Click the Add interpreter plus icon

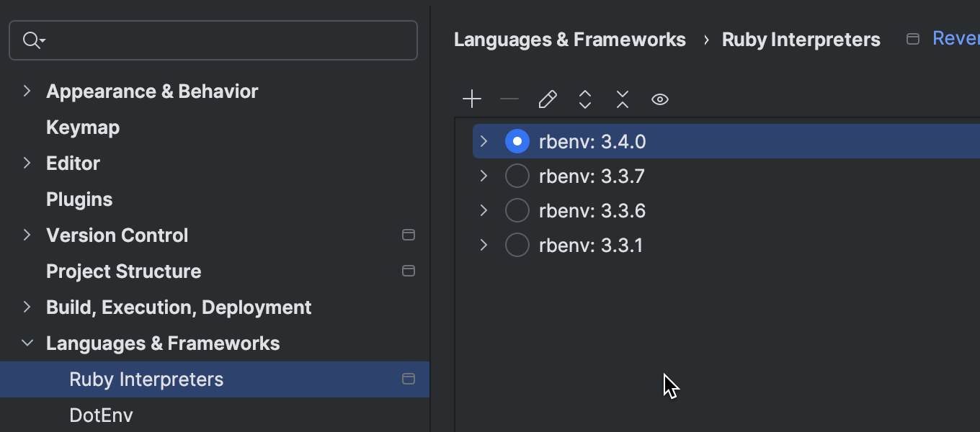472,99
